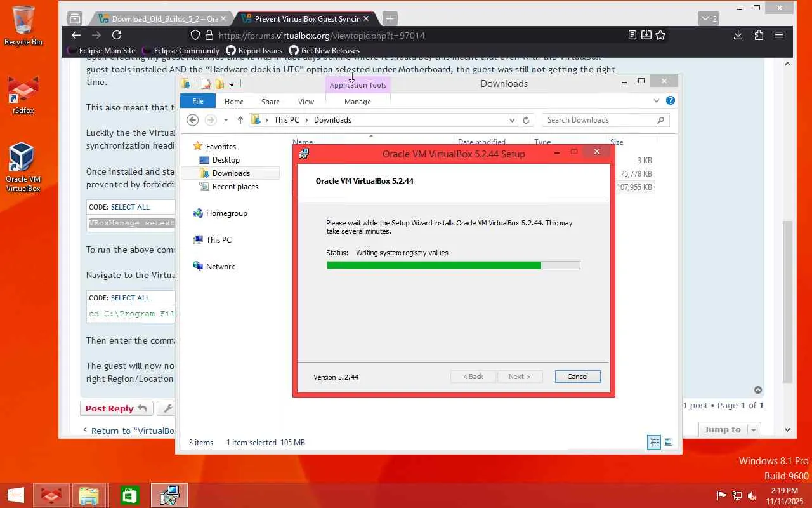The image size is (812, 508).
Task: Click the This PC breadcrumb in address bar
Action: coord(286,120)
